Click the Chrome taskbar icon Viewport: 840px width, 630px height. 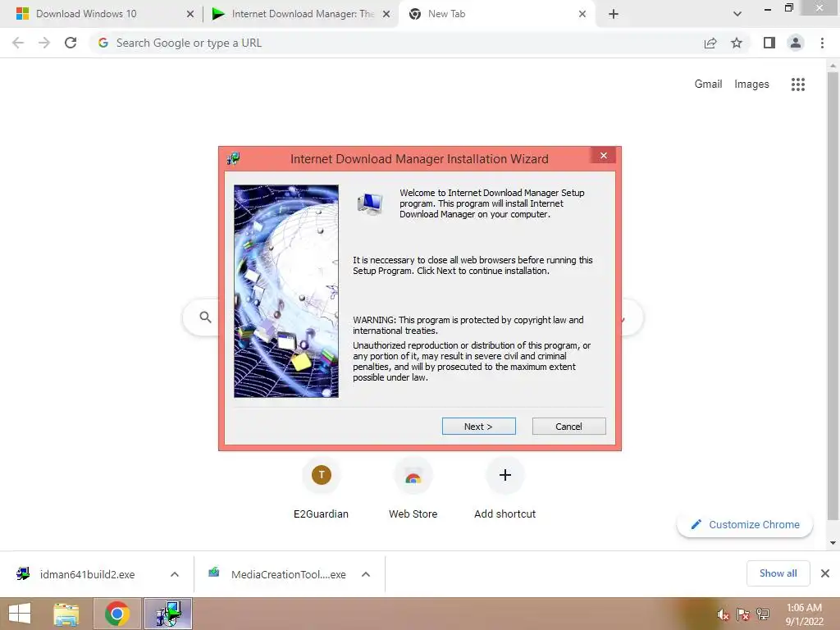[116, 614]
